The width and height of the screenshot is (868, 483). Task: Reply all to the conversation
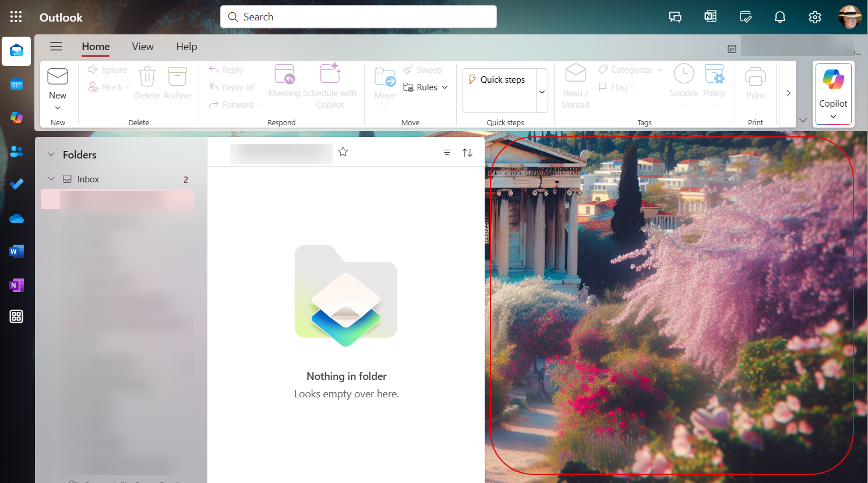(x=232, y=87)
